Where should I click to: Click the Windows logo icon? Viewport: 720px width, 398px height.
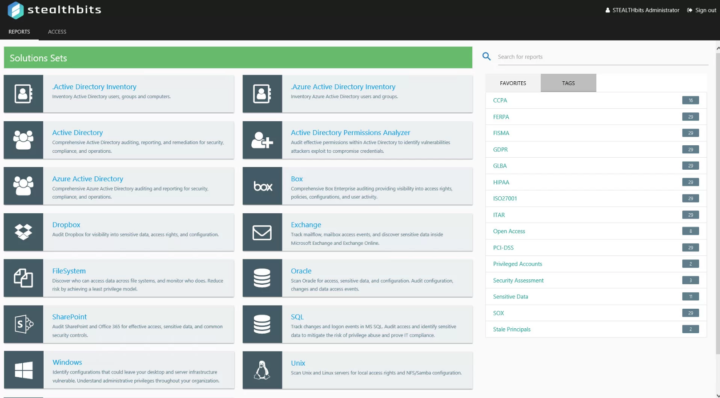[23, 370]
